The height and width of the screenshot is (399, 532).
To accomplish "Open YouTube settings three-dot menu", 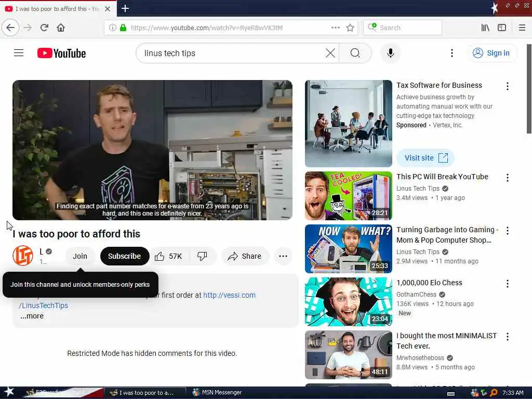I will click(x=451, y=53).
